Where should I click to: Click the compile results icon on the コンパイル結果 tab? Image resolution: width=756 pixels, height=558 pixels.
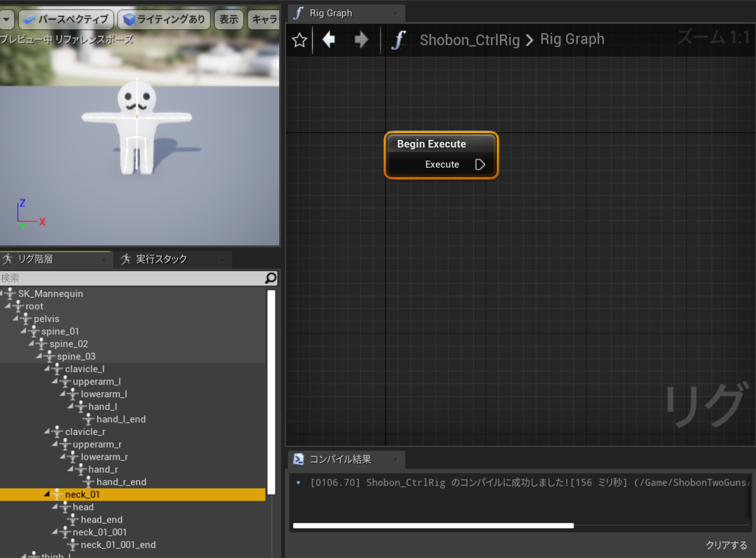click(299, 459)
